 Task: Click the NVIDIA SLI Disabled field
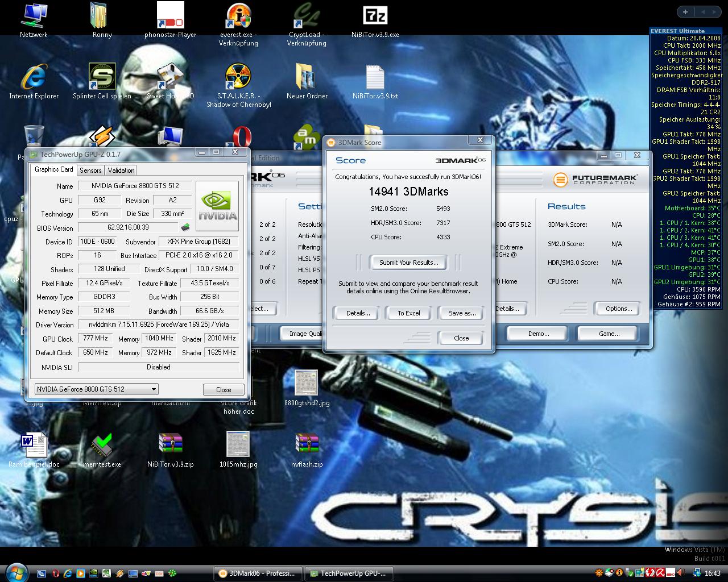[x=159, y=367]
